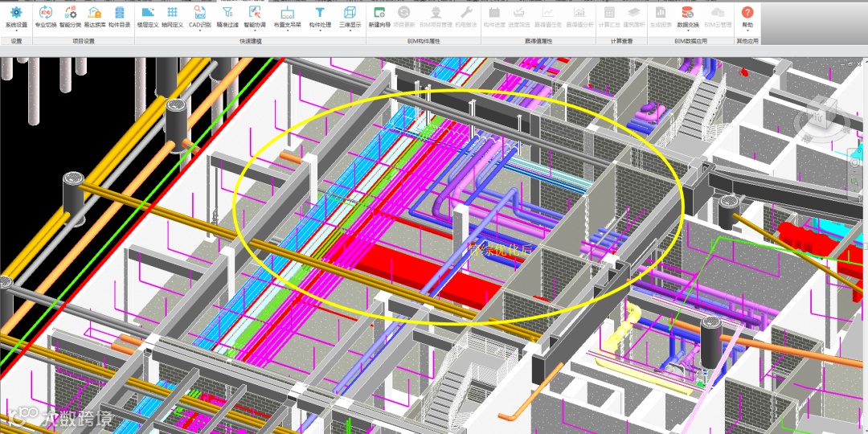Expand dropdown arrow under 布置支吊架
The image size is (868, 434).
[287, 31]
